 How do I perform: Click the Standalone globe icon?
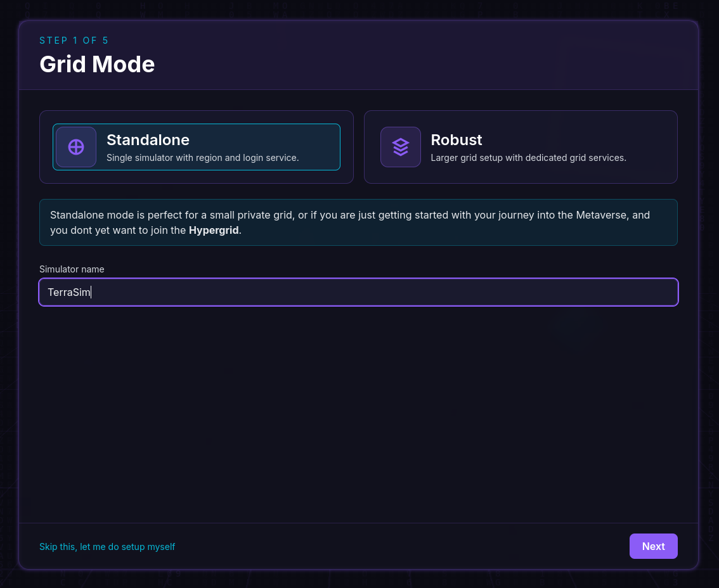click(76, 147)
